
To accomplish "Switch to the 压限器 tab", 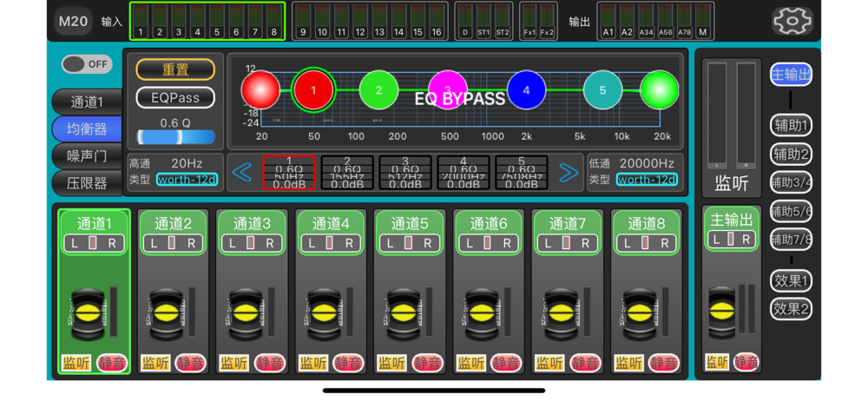I will pyautogui.click(x=87, y=183).
